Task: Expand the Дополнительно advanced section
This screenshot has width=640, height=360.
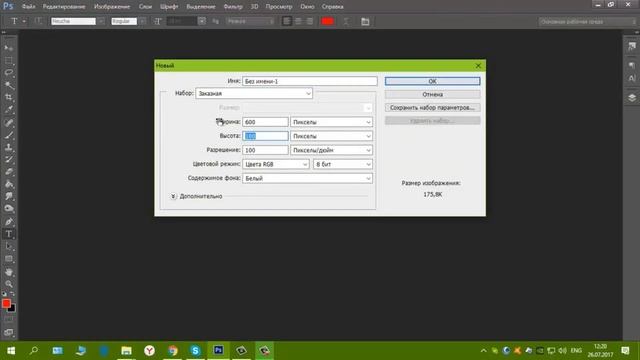Action: (x=173, y=196)
